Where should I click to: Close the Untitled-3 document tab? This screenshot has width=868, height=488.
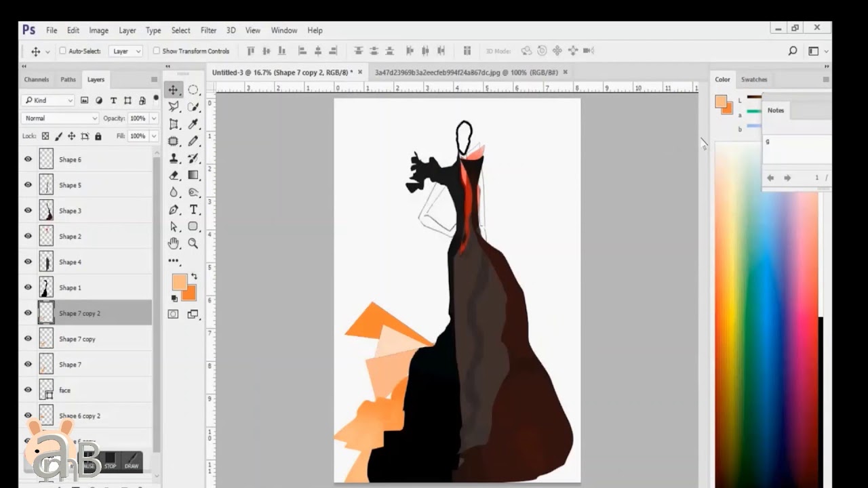click(360, 72)
